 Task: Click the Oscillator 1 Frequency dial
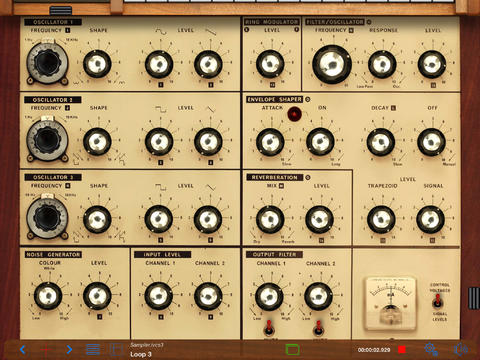tap(47, 63)
